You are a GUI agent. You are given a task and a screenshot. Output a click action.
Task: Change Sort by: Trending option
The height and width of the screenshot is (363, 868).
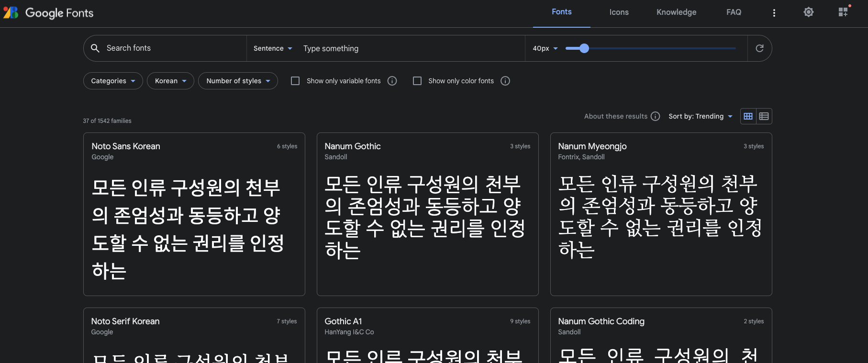coord(701,116)
